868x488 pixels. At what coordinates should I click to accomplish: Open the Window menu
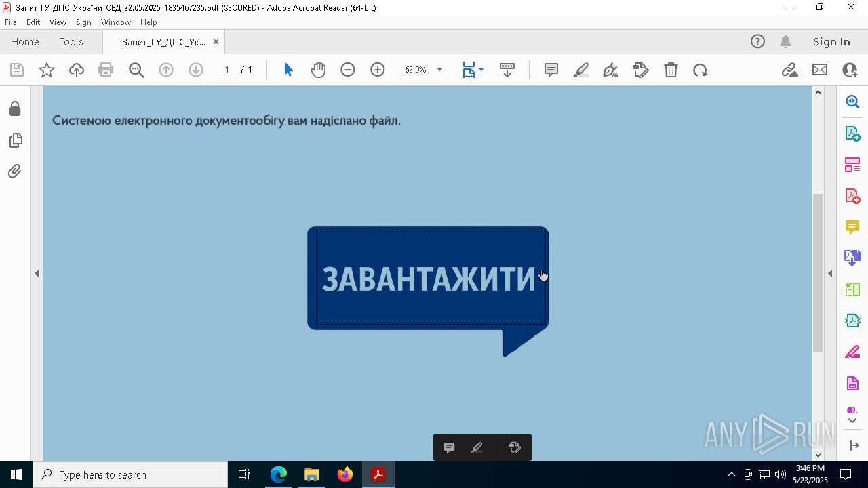tap(116, 22)
